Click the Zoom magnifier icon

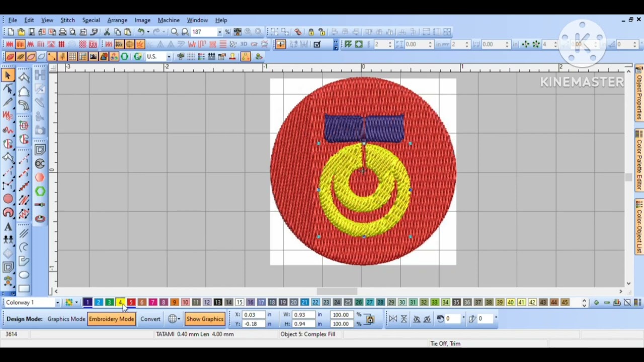pos(174,32)
